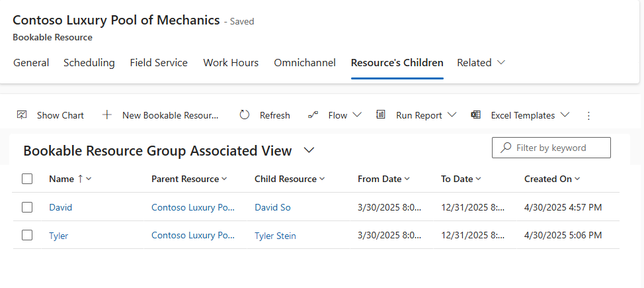
Task: Toggle the select-all rows checkbox
Action: pos(27,179)
